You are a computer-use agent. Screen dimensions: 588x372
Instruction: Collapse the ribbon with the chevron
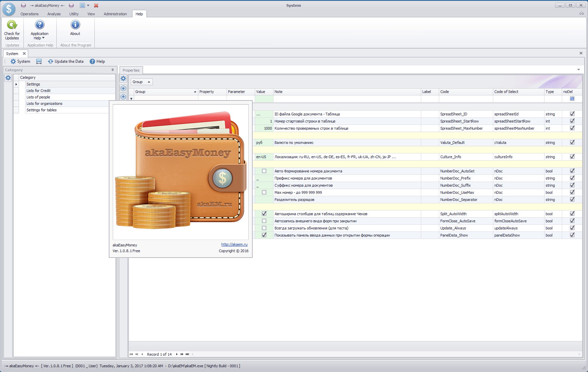(581, 14)
